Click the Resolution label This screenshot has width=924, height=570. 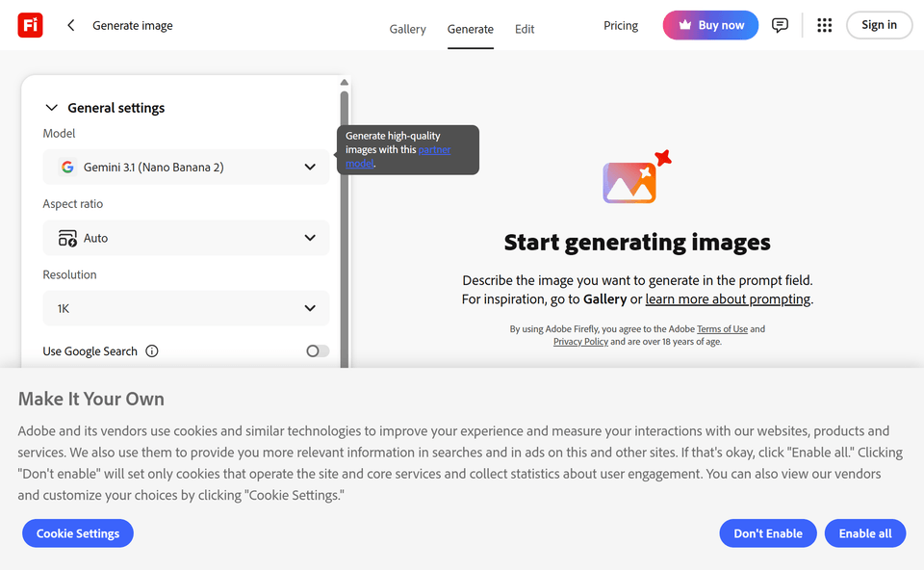[69, 274]
